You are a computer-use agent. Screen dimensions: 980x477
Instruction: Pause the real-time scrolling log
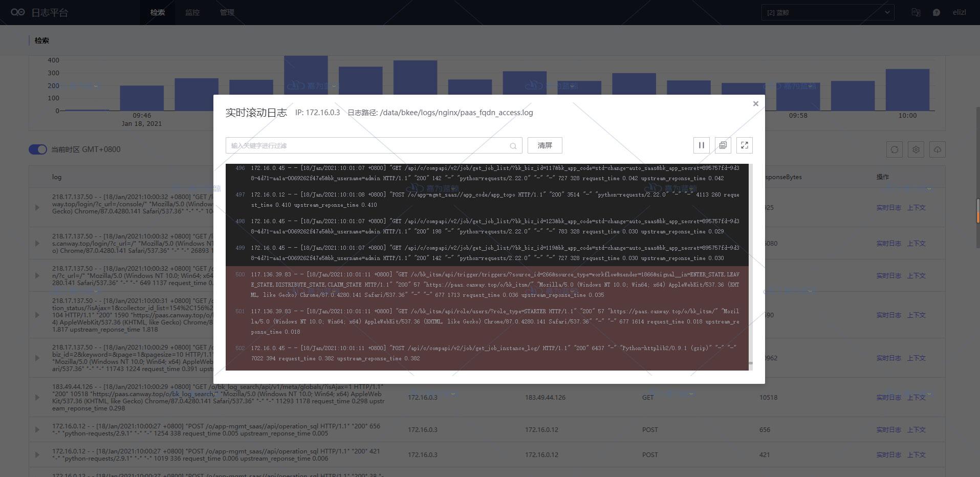tap(701, 145)
